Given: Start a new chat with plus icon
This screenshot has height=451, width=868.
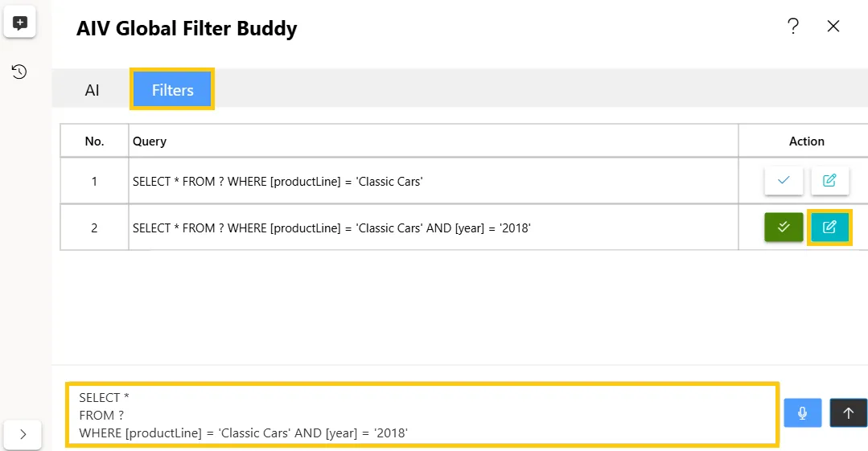Looking at the screenshot, I should point(20,23).
